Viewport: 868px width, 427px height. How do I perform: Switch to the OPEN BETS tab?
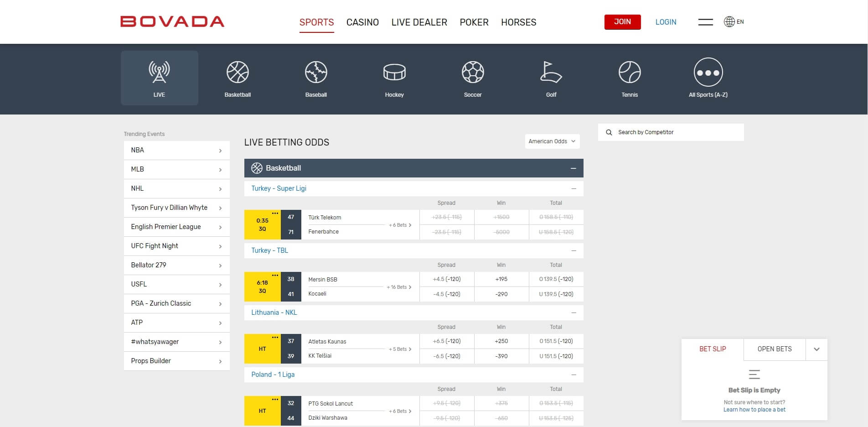click(x=774, y=349)
